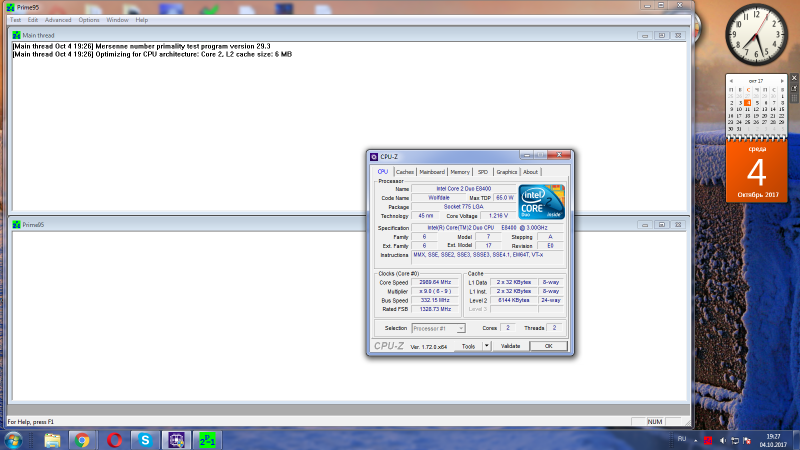Viewport: 800px width, 450px height.
Task: Open Opera browser from the taskbar
Action: tap(114, 439)
